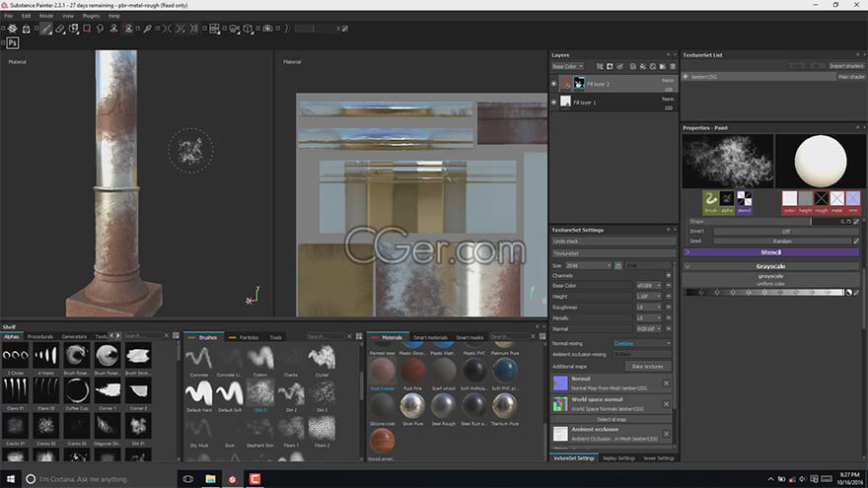Open the Normal mixing Combine dropdown

pos(642,344)
